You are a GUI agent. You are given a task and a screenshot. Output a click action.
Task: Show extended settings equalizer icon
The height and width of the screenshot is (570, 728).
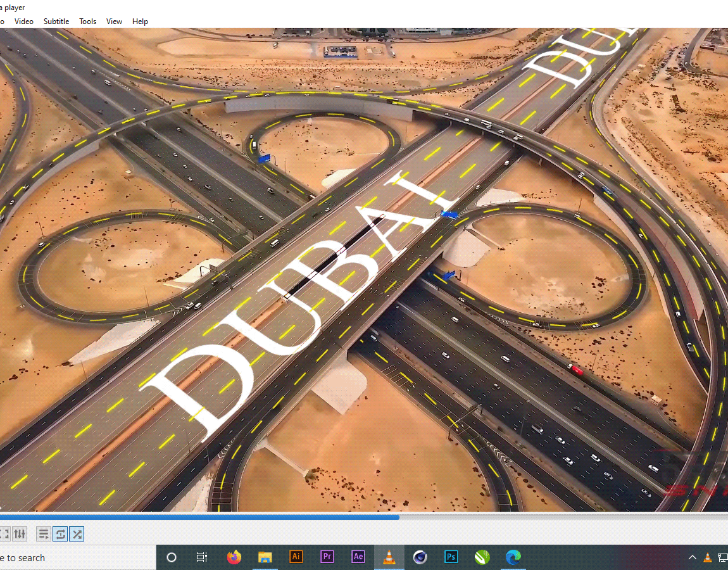coord(20,534)
